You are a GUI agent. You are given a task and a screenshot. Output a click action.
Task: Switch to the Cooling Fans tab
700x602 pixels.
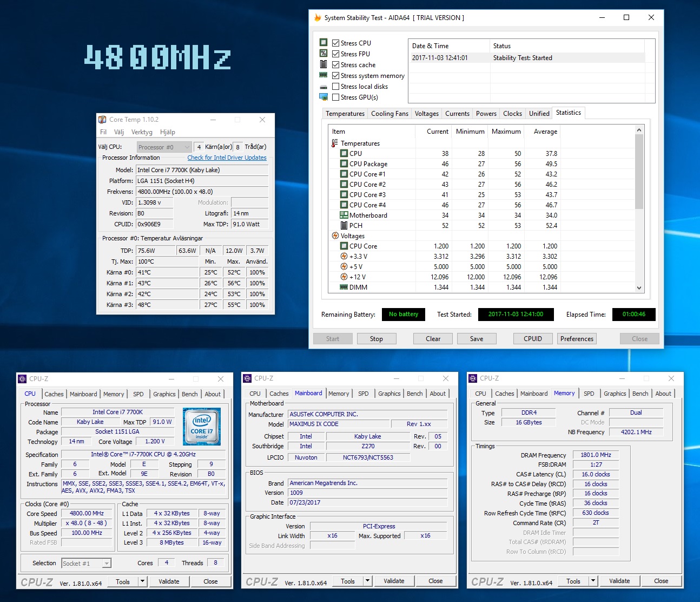click(x=389, y=114)
